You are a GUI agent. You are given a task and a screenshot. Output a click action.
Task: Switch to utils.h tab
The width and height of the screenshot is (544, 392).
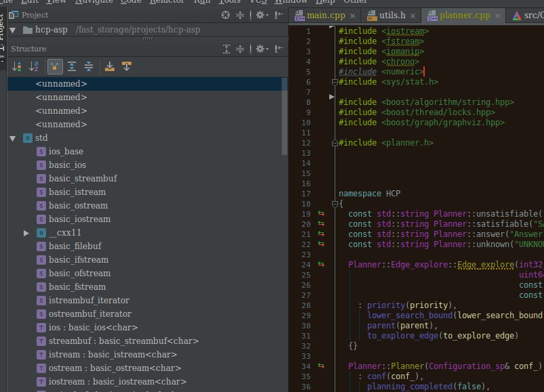pos(392,16)
